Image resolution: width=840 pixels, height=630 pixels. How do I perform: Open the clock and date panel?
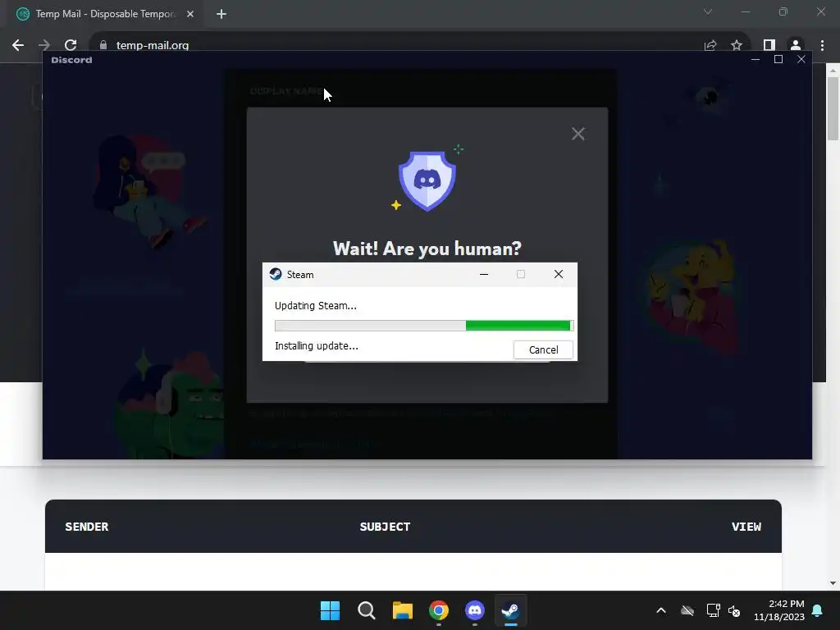779,610
